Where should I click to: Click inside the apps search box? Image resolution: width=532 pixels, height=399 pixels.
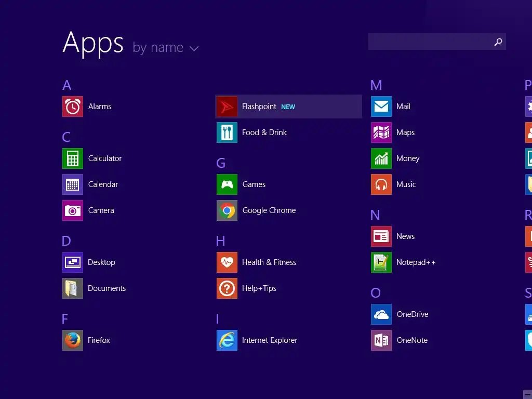(x=437, y=42)
